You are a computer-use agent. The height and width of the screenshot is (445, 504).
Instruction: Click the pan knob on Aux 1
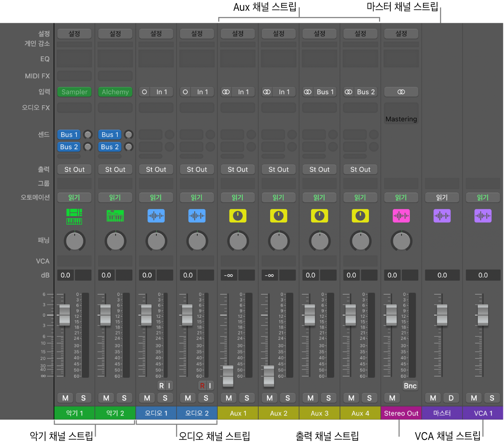pyautogui.click(x=238, y=241)
